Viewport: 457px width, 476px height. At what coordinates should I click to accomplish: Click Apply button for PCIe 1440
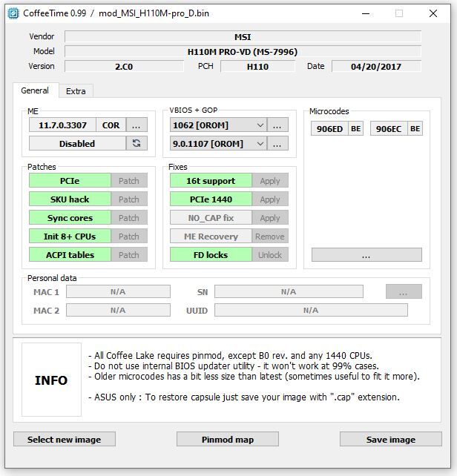click(x=270, y=199)
